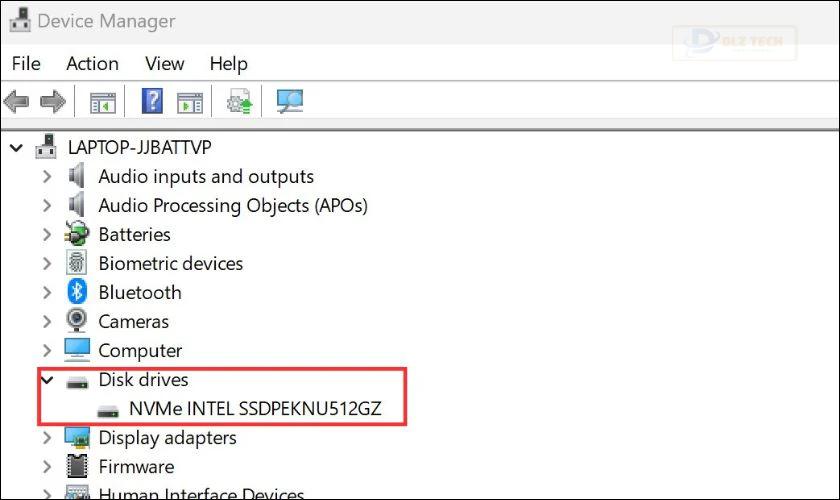Click Scan for hardware changes icon
This screenshot has width=840, height=500.
pos(290,101)
